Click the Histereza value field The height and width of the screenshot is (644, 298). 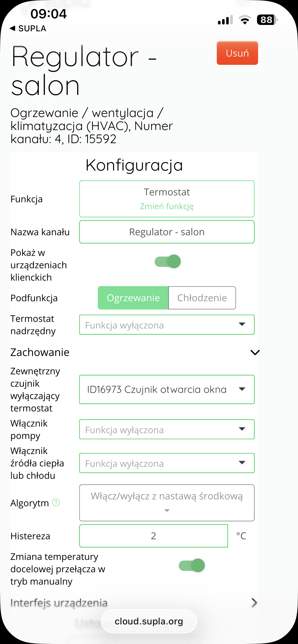153,536
